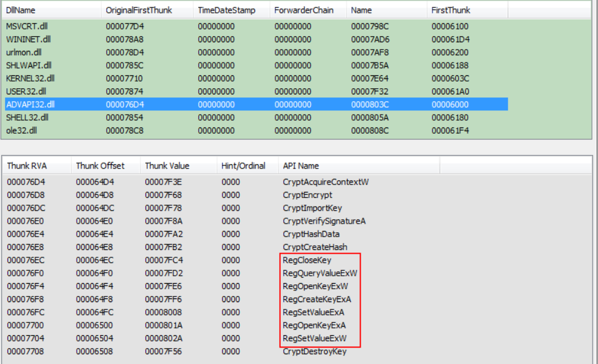This screenshot has height=364, width=598.
Task: Click Thunk Value 00007FB2
Action: pyautogui.click(x=163, y=247)
